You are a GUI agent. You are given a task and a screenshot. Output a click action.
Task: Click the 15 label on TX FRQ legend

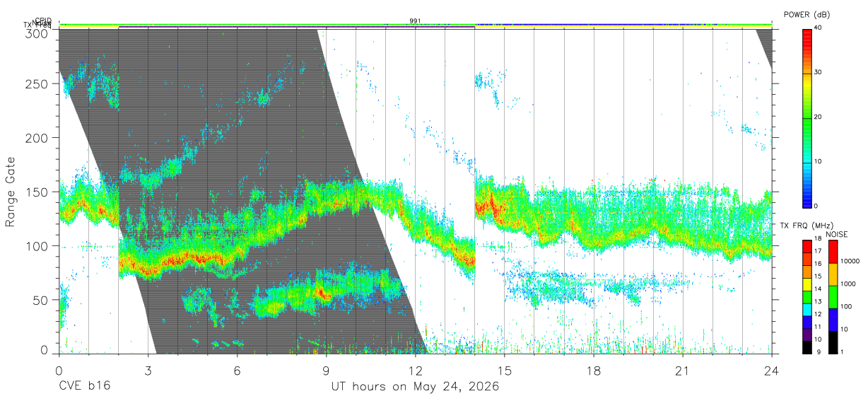[x=818, y=277]
